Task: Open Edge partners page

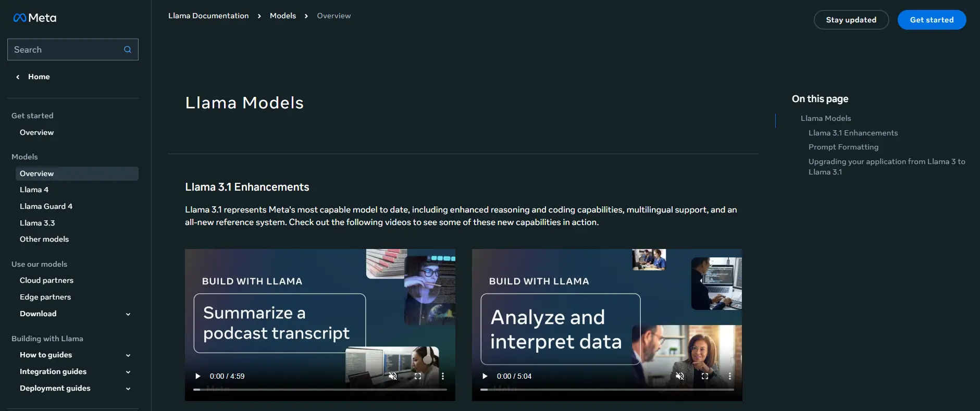Action: (x=45, y=297)
